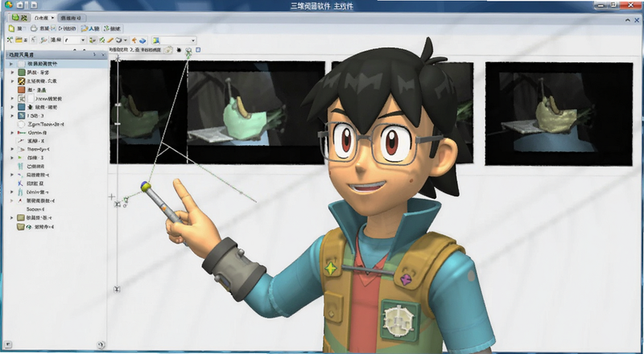Open the small dropdown in third toolbar row

(x=75, y=40)
